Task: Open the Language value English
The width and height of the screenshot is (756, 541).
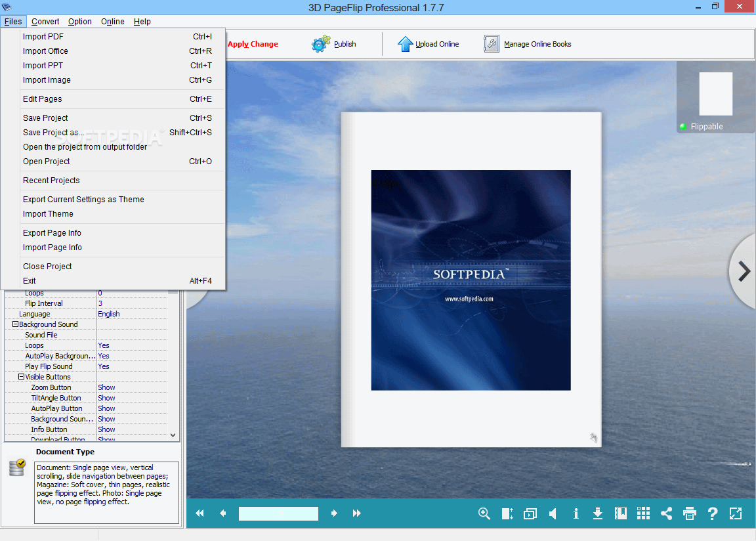Action: [x=109, y=314]
